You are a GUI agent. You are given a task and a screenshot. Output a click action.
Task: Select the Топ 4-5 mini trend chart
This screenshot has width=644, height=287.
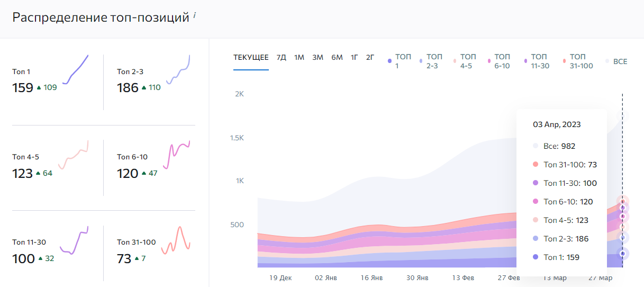(x=74, y=155)
